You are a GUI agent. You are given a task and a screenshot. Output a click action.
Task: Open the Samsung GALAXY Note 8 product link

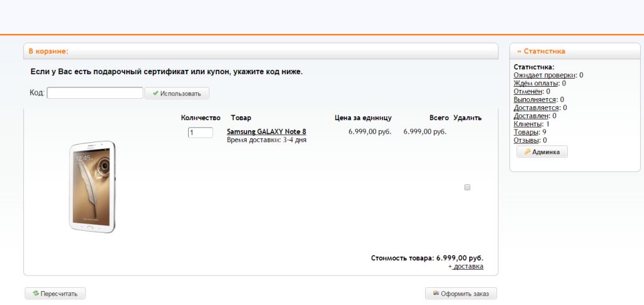coord(266,132)
